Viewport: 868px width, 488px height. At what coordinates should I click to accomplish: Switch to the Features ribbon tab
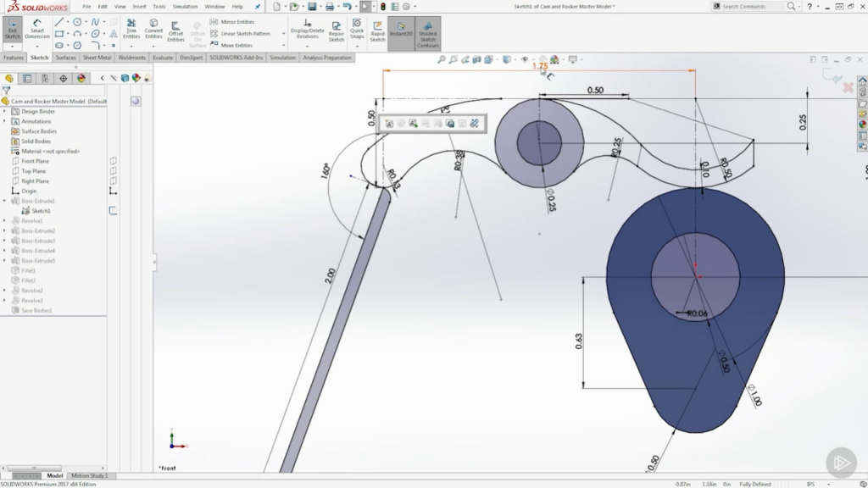(x=12, y=57)
